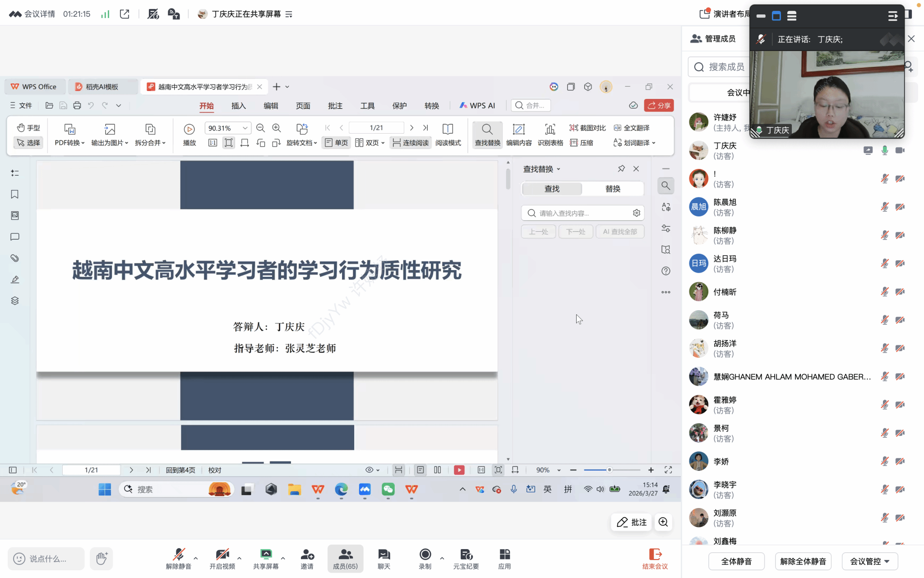Click End Meeting button
The height and width of the screenshot is (578, 924).
pos(655,558)
